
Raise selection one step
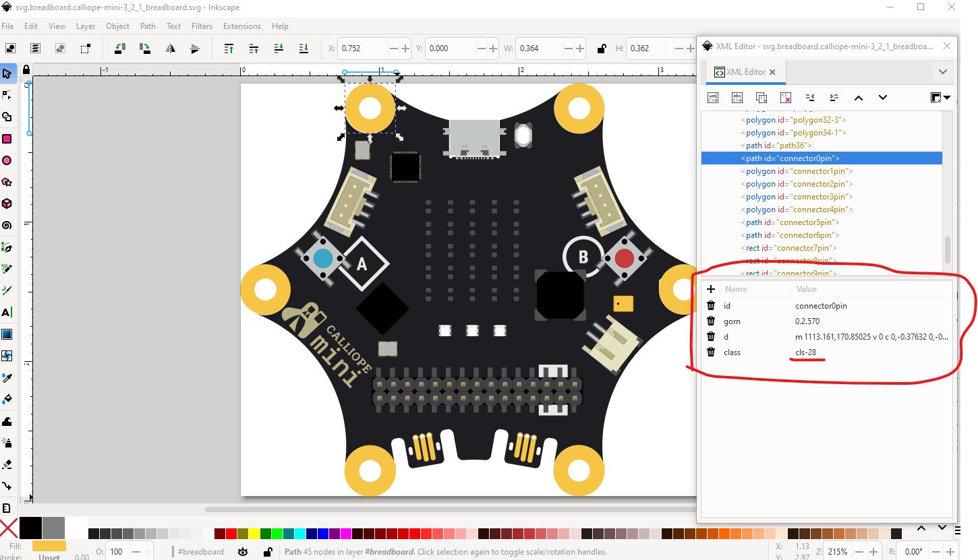tap(254, 49)
